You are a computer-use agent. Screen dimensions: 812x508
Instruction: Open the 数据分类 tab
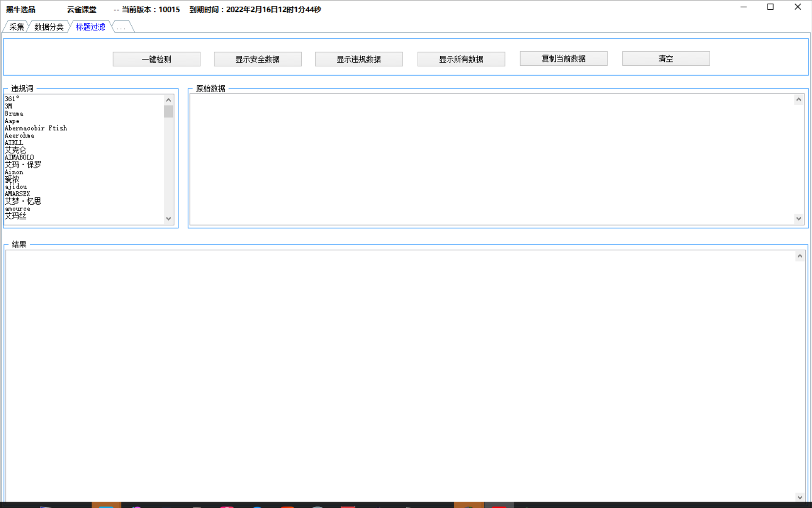49,27
